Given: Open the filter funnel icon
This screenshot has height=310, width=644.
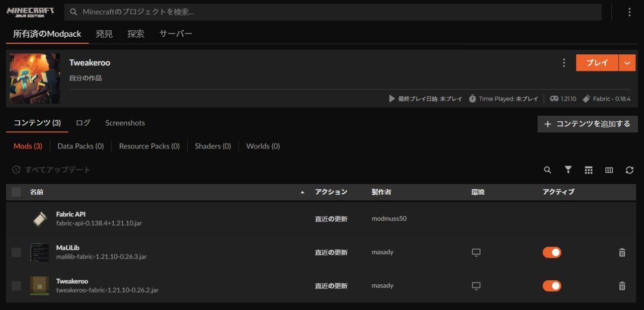Looking at the screenshot, I should coord(568,170).
